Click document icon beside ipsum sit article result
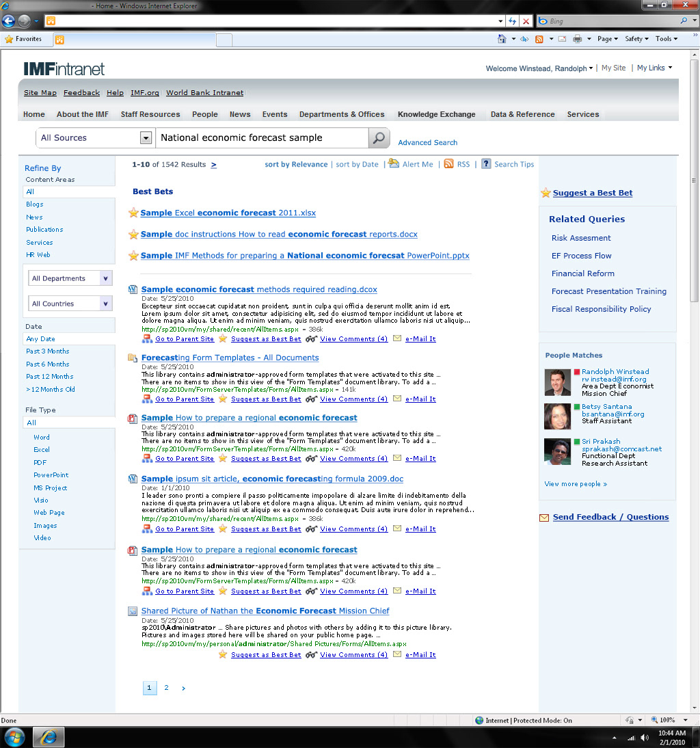 [x=133, y=479]
